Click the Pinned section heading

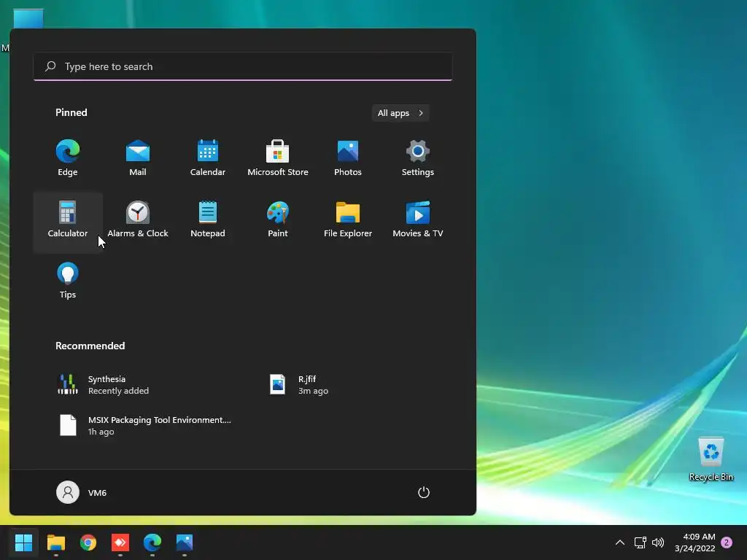(71, 112)
